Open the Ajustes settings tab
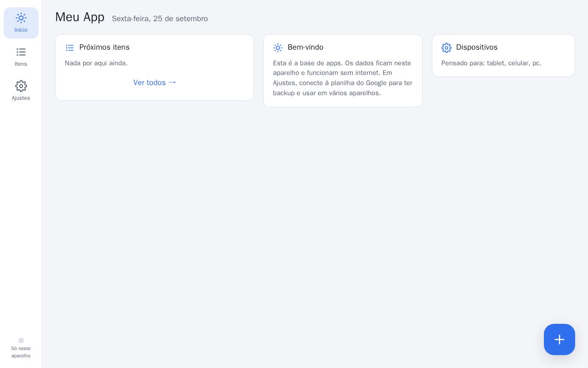 21,91
